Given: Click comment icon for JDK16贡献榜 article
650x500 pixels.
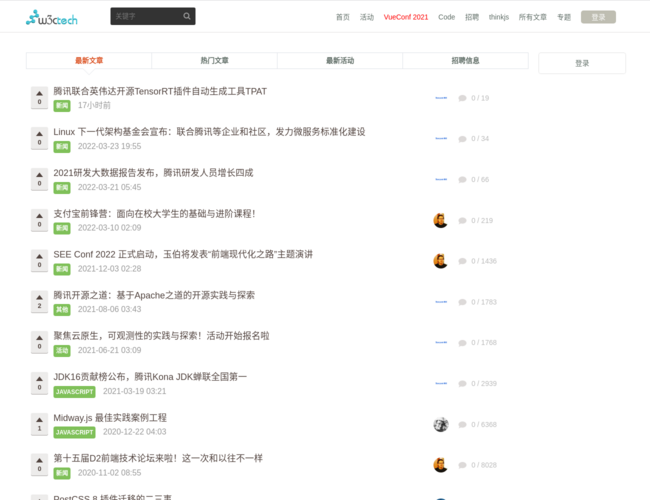Looking at the screenshot, I should (462, 384).
